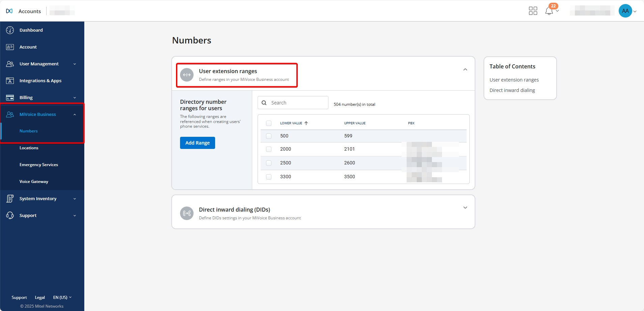Viewport: 644px width, 311px height.
Task: Click the Add Range button
Action: coord(198,143)
